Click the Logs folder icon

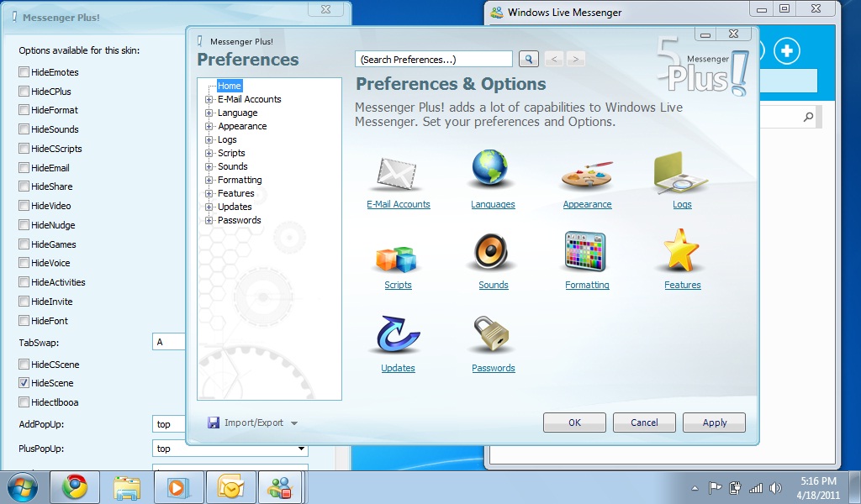(680, 173)
